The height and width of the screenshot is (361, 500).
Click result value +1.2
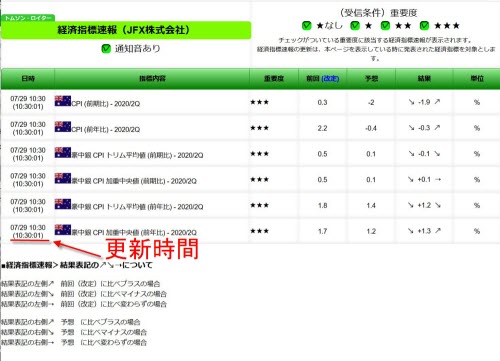pyautogui.click(x=424, y=205)
